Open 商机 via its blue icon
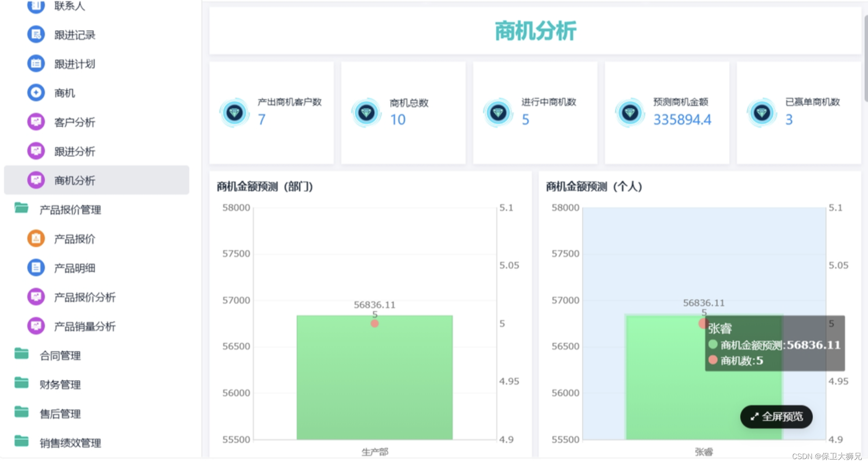Screen dimensions: 868x464 click(x=36, y=93)
